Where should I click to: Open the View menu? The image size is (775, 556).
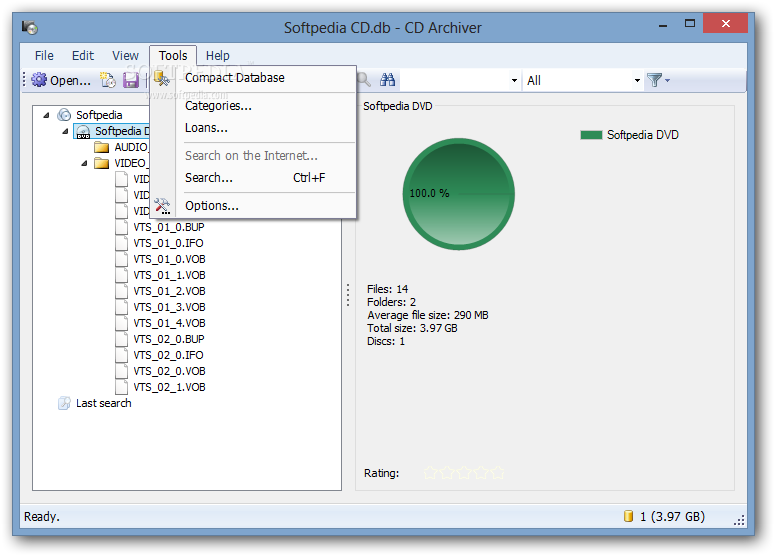pyautogui.click(x=125, y=55)
